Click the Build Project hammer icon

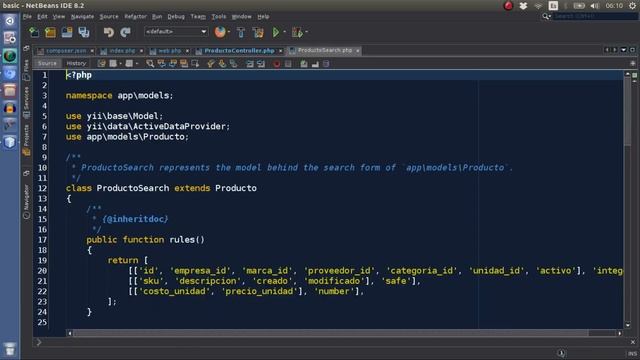241,32
